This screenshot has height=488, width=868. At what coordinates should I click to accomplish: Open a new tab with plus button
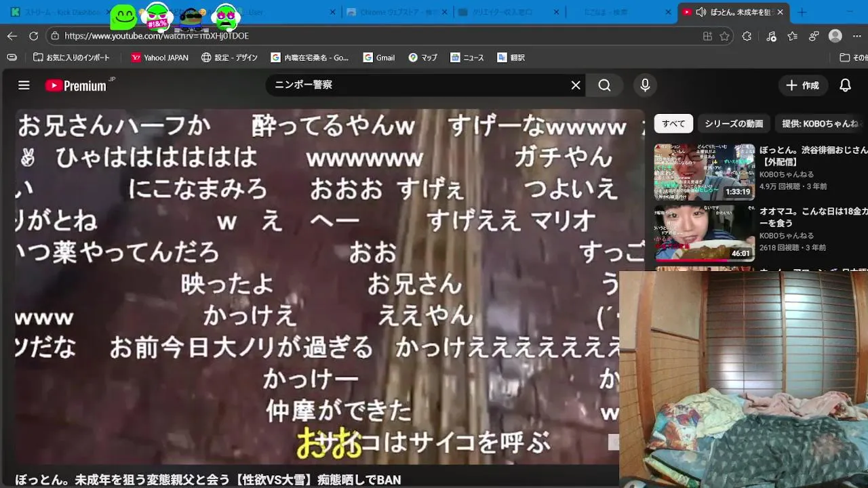(x=802, y=12)
